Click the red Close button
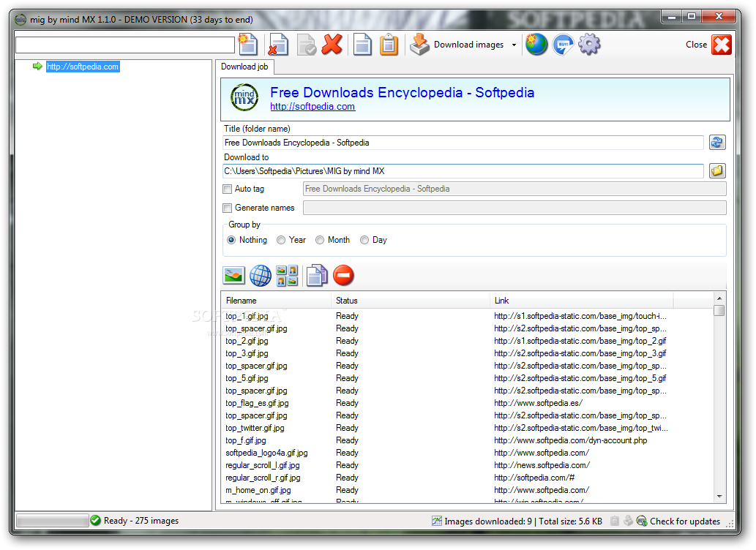 coord(722,45)
